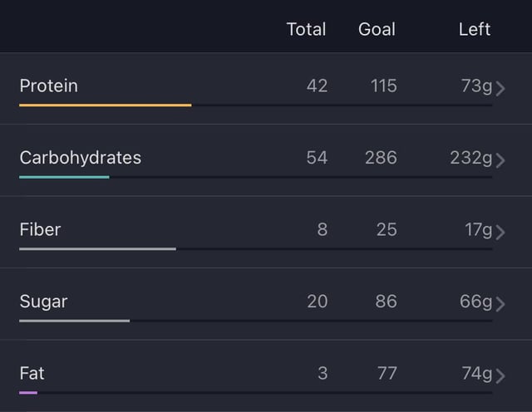This screenshot has height=412, width=532.
Task: Tap the Fat nutrient label
Action: point(32,373)
